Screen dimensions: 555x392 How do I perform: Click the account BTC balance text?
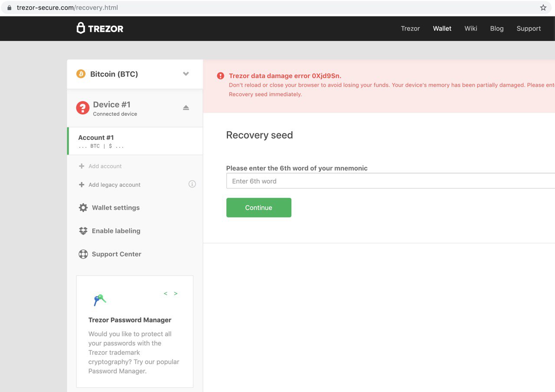101,146
